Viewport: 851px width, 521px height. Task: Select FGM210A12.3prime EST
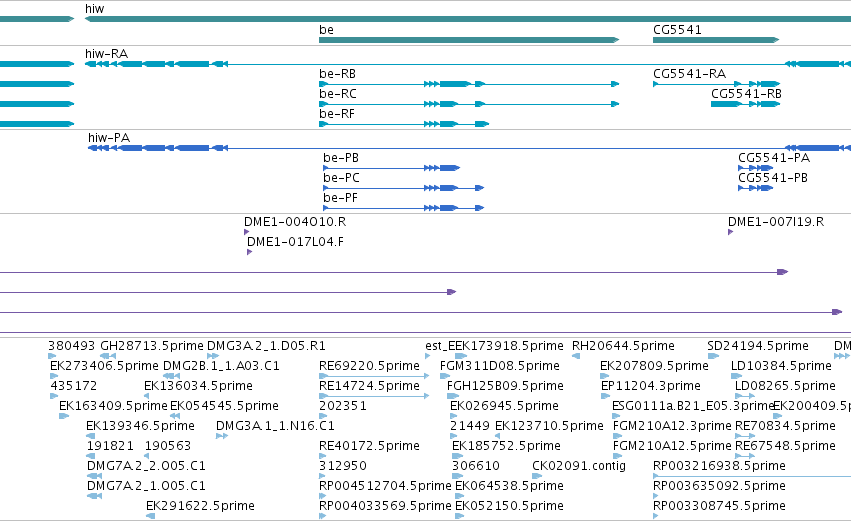click(618, 436)
